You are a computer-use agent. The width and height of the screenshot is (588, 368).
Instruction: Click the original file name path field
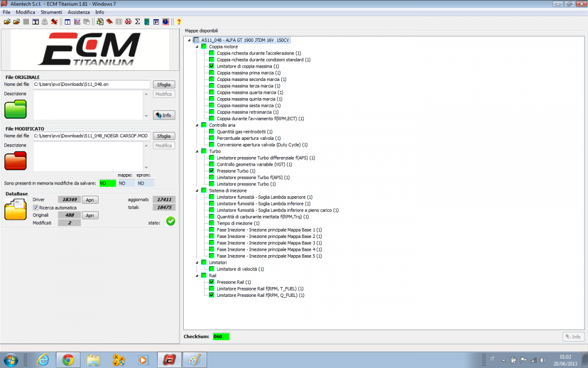[91, 84]
